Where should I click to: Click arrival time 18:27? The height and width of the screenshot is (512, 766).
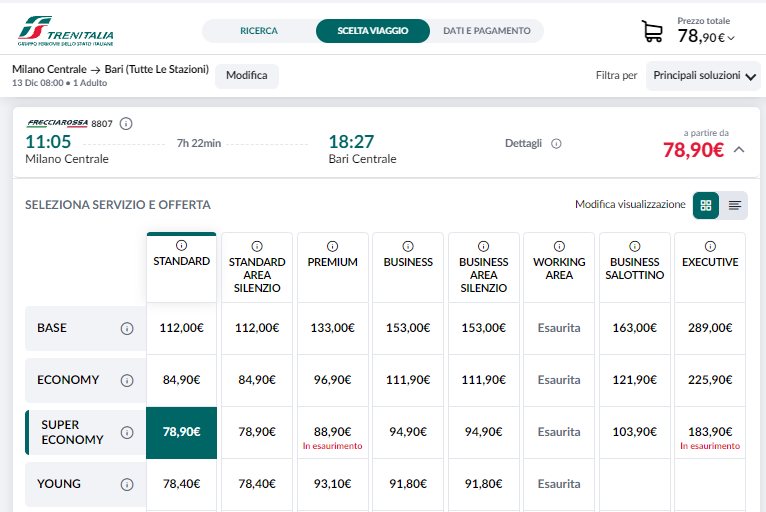point(351,142)
